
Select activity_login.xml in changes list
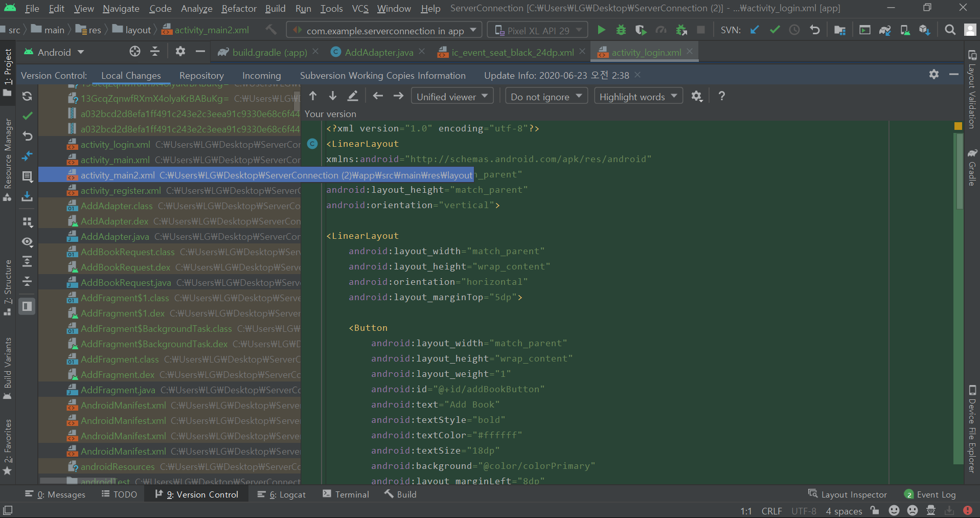170,145
